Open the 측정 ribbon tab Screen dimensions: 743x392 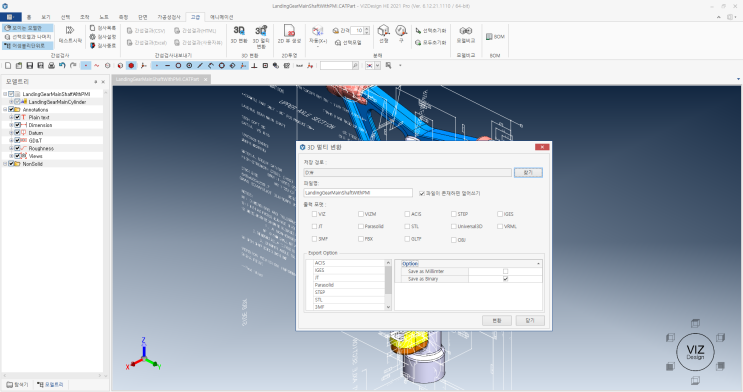pyautogui.click(x=123, y=17)
